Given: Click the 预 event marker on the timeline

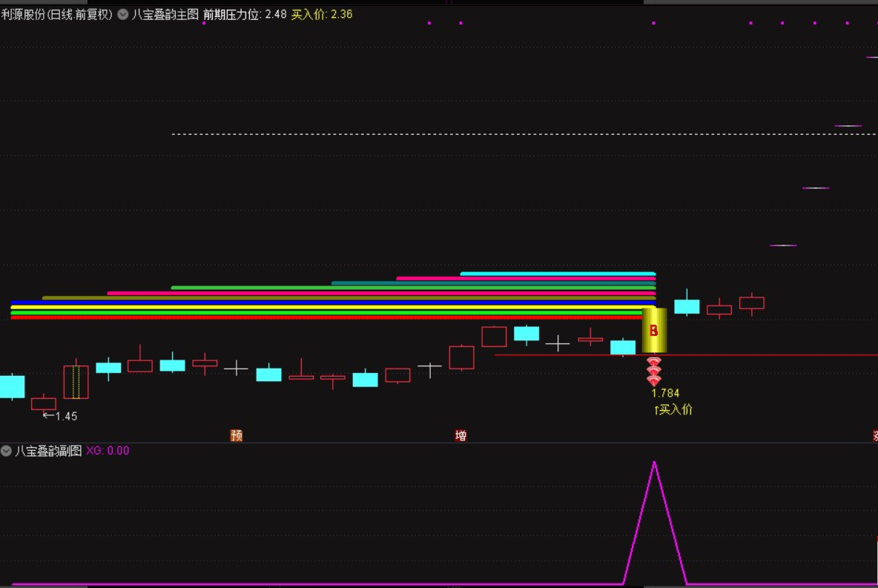Looking at the screenshot, I should [237, 435].
